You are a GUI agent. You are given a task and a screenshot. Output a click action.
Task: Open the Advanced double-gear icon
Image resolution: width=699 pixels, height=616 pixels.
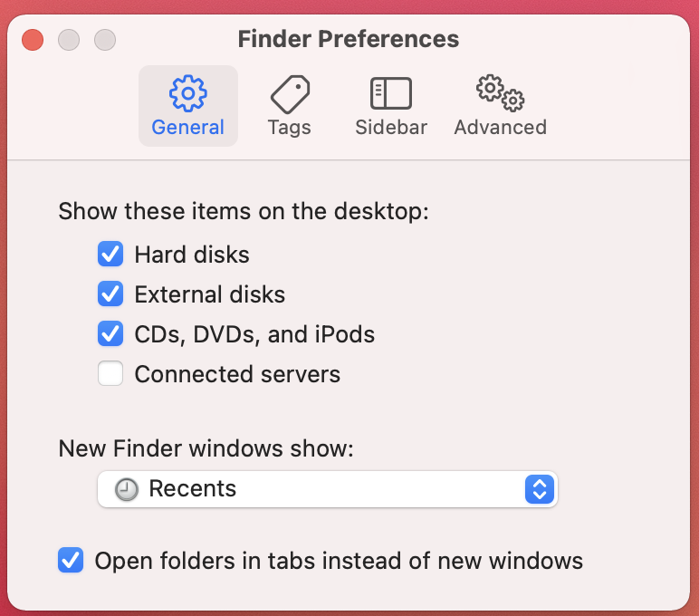point(500,92)
